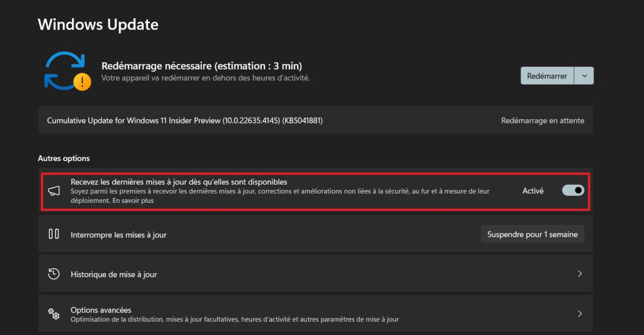Click Options avancées title text
Image resolution: width=644 pixels, height=335 pixels.
click(x=101, y=310)
